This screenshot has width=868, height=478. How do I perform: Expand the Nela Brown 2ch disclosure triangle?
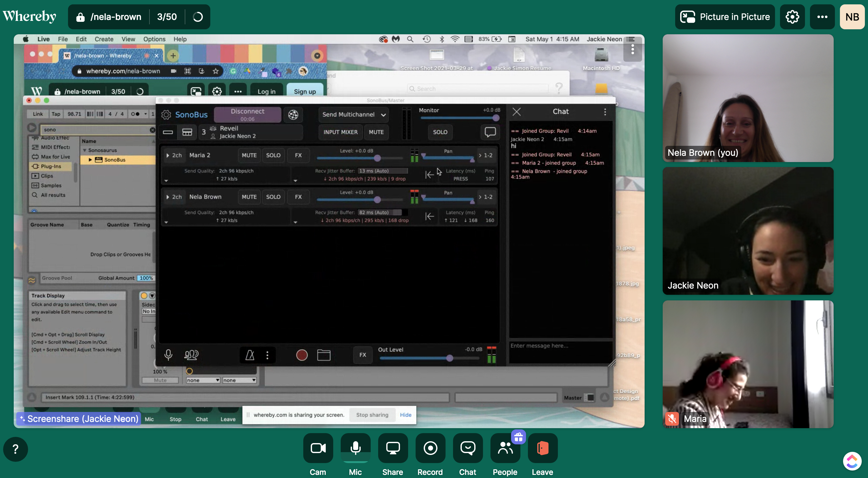168,197
